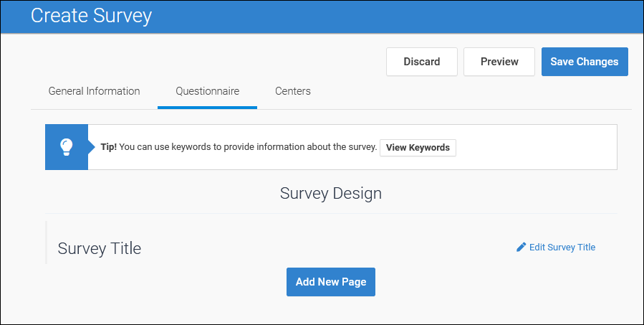Click the blue underline beneath Questionnaire tab

(207, 108)
